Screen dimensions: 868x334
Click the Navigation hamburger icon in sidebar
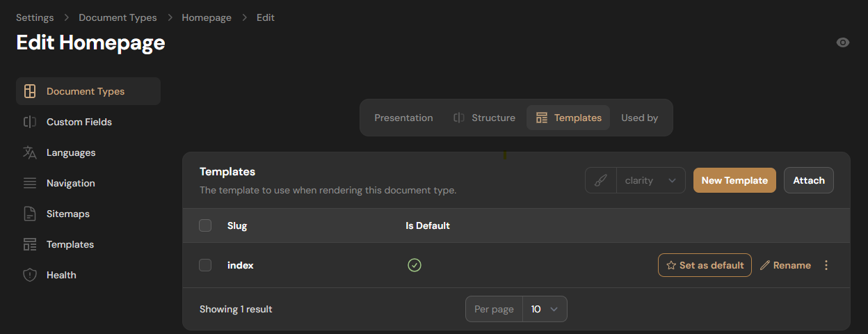[29, 183]
